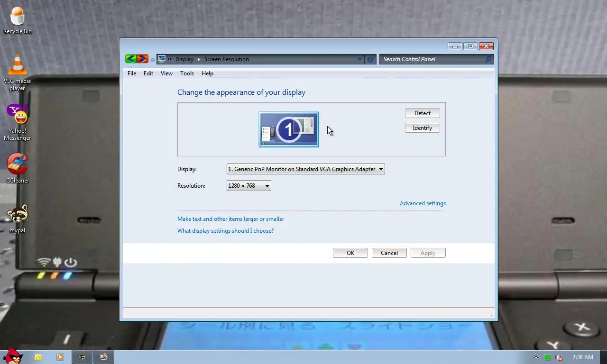The width and height of the screenshot is (607, 364).
Task: Select monitor 1 thumbnail
Action: [x=289, y=129]
